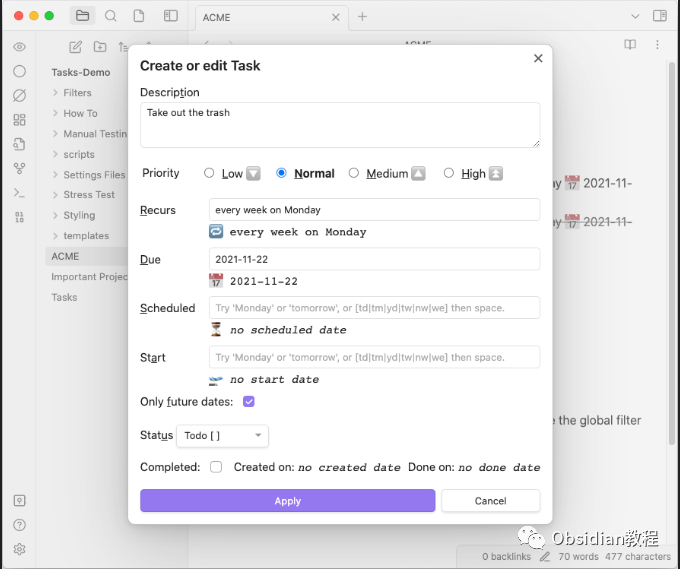Open the ACME note in sidebar

(86, 256)
